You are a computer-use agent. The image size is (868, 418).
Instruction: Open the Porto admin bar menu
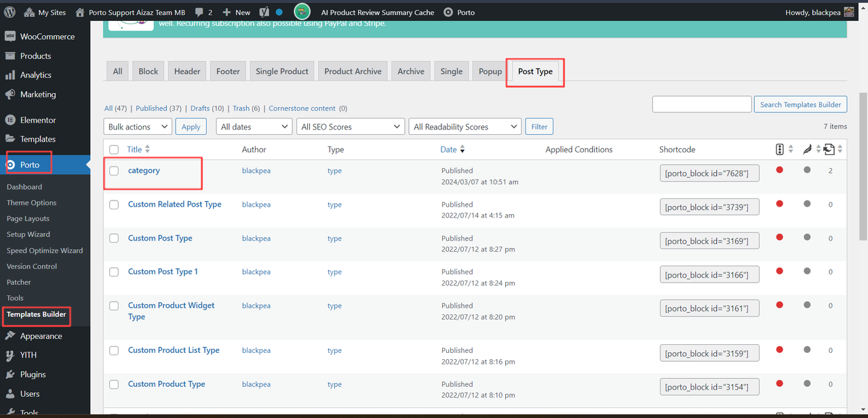tap(459, 12)
